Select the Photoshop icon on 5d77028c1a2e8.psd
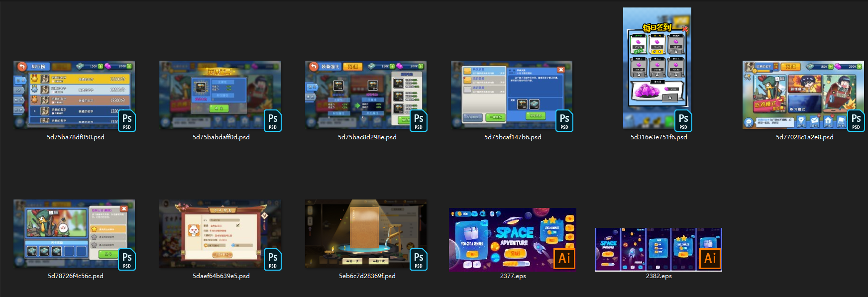This screenshot has height=297, width=868. click(856, 121)
